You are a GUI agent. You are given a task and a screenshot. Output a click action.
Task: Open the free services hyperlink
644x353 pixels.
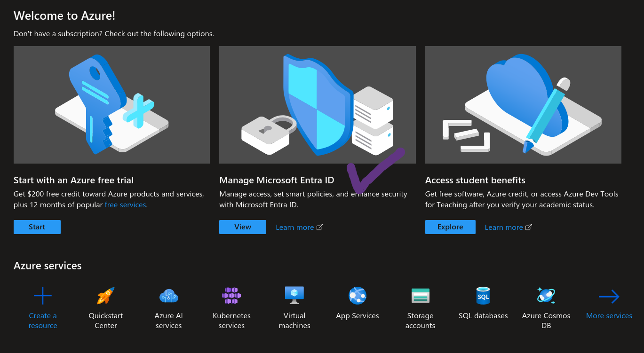pyautogui.click(x=125, y=205)
